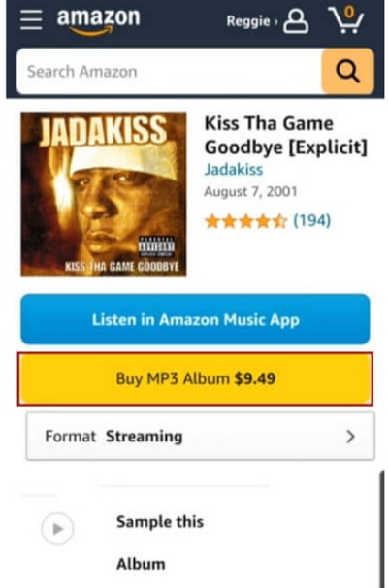Buy MP3 Album for $9.49
Viewport: 388px width, 588px height.
pyautogui.click(x=195, y=378)
